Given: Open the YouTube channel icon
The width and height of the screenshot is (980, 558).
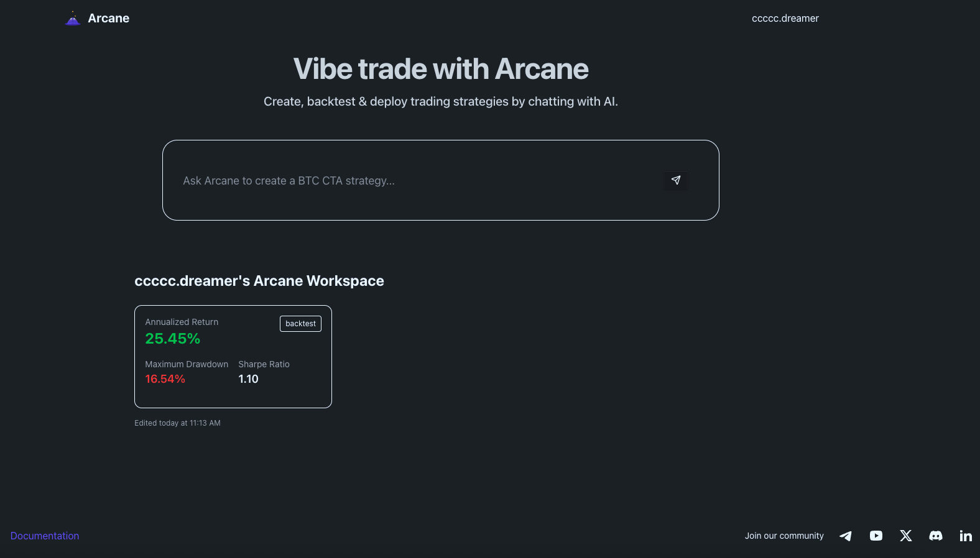Looking at the screenshot, I should 876,536.
